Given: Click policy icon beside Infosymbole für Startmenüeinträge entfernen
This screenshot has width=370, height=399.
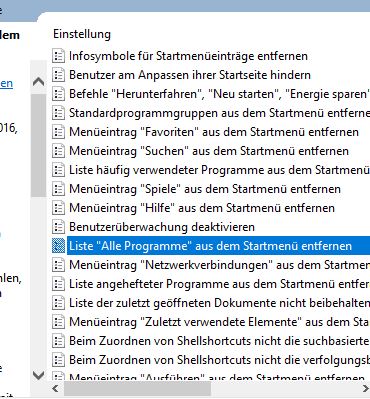Looking at the screenshot, I should (58, 56).
